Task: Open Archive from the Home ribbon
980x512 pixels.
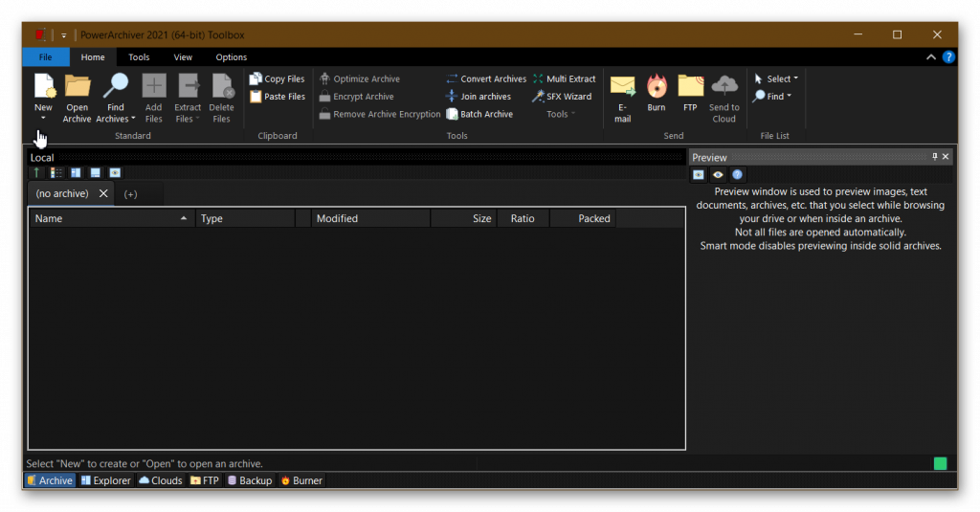Action: click(x=78, y=98)
